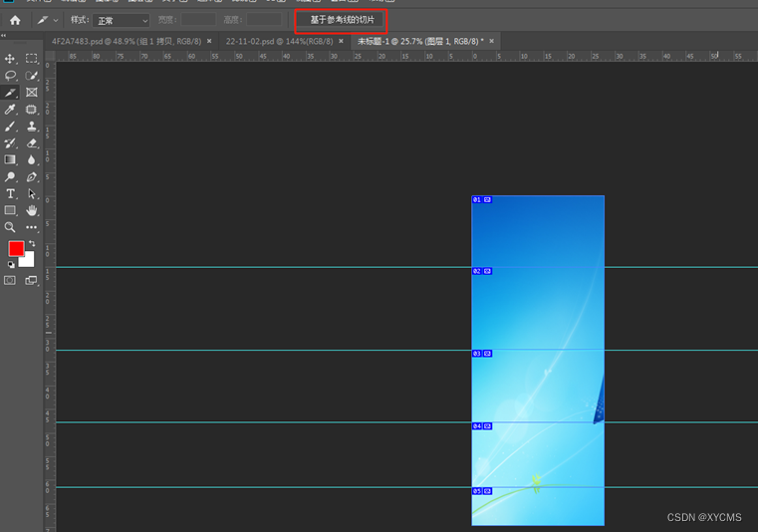This screenshot has width=758, height=532.
Task: Select the Zoom tool
Action: click(10, 227)
